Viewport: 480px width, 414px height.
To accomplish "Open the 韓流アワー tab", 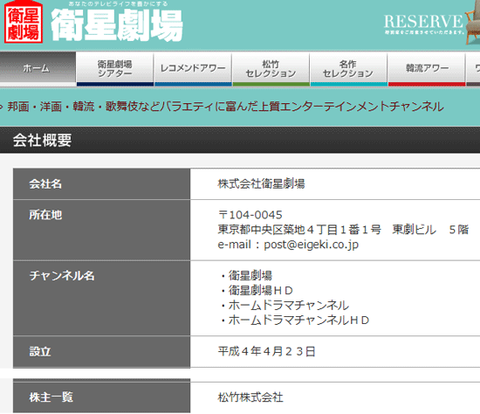I will [x=427, y=69].
